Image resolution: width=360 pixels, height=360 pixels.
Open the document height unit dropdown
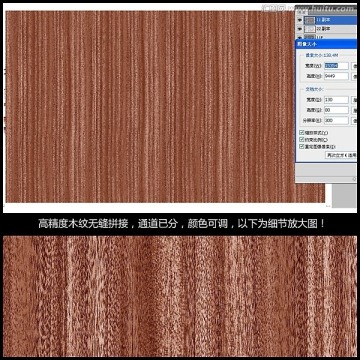pos(354,110)
